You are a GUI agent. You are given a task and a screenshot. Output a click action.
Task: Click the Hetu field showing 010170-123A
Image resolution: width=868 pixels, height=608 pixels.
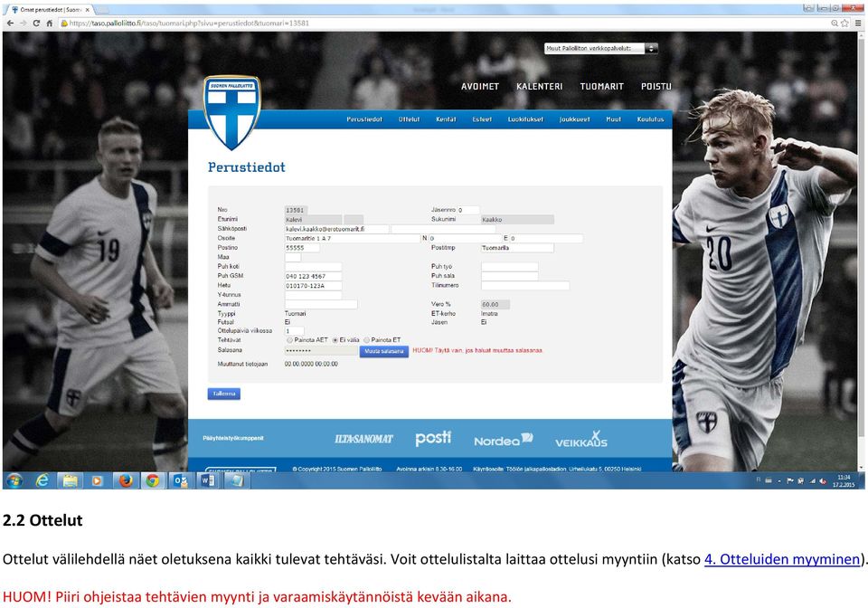coord(314,286)
